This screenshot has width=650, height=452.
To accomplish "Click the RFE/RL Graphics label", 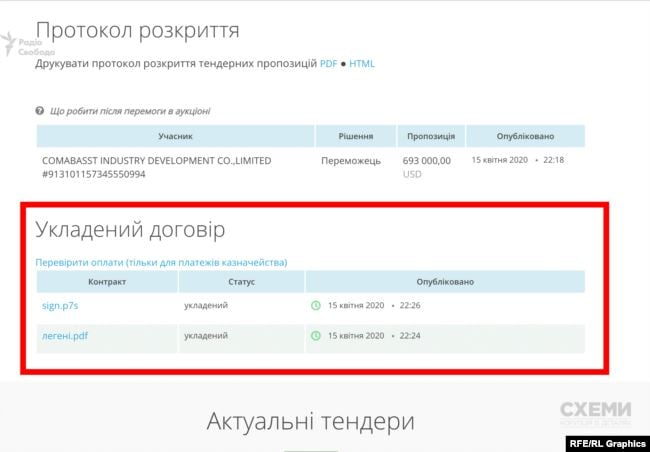I will (x=606, y=443).
